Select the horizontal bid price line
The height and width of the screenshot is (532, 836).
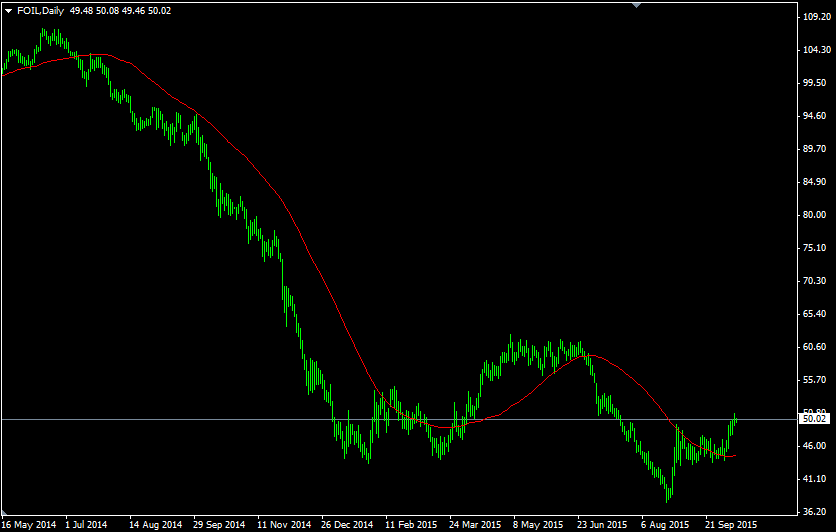(x=400, y=420)
